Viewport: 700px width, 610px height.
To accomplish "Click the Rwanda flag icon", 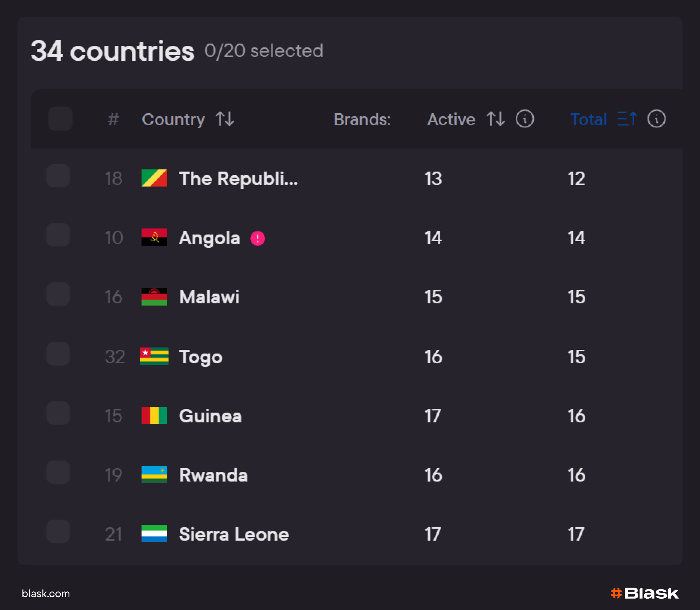I will click(x=154, y=475).
